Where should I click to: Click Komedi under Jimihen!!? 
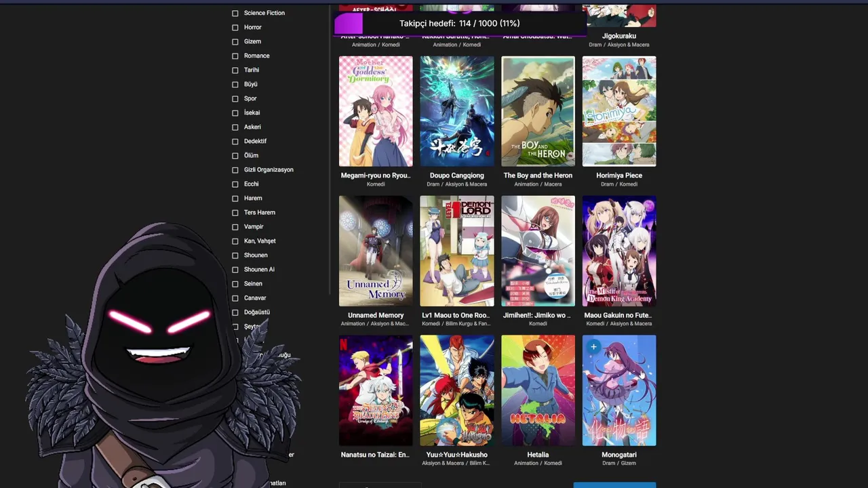click(x=538, y=324)
